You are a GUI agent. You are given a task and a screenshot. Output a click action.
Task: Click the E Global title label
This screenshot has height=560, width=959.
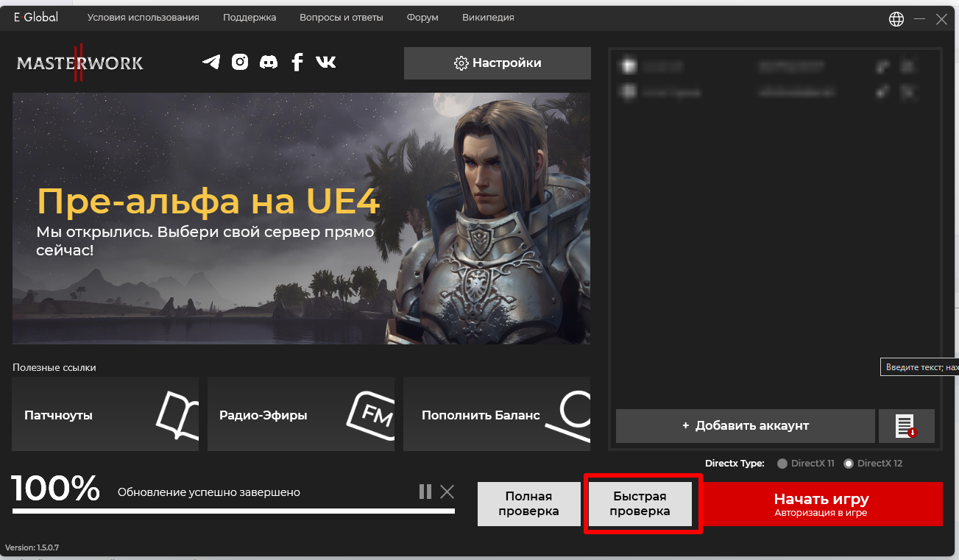[35, 17]
